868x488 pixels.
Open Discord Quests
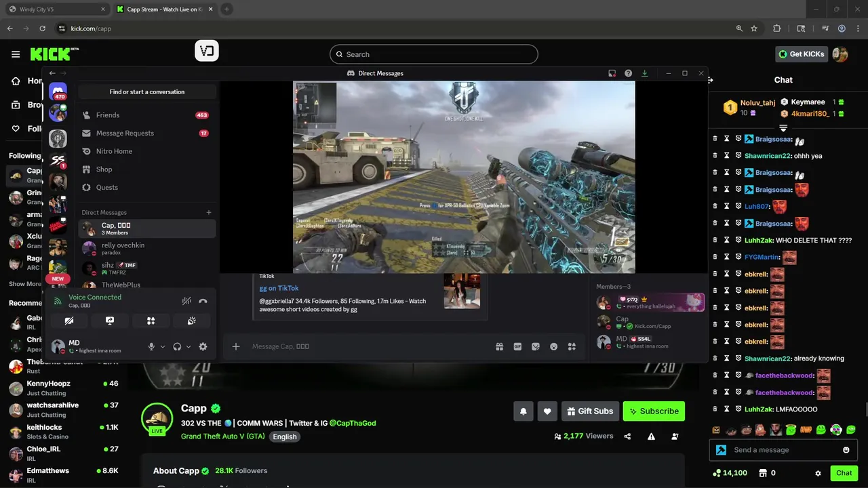(x=146, y=187)
